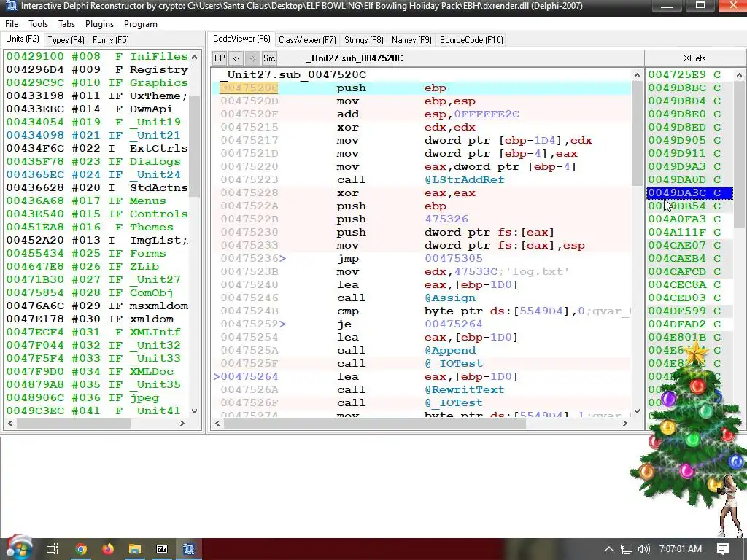Select the @LStrAddRef call line

[x=422, y=179]
